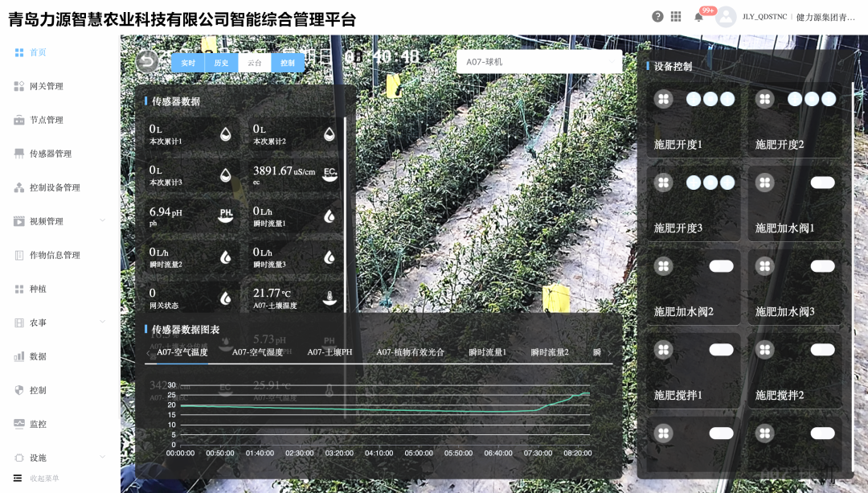Image resolution: width=868 pixels, height=493 pixels.
Task: Enable the 施肥搅拌1 control
Action: 719,349
